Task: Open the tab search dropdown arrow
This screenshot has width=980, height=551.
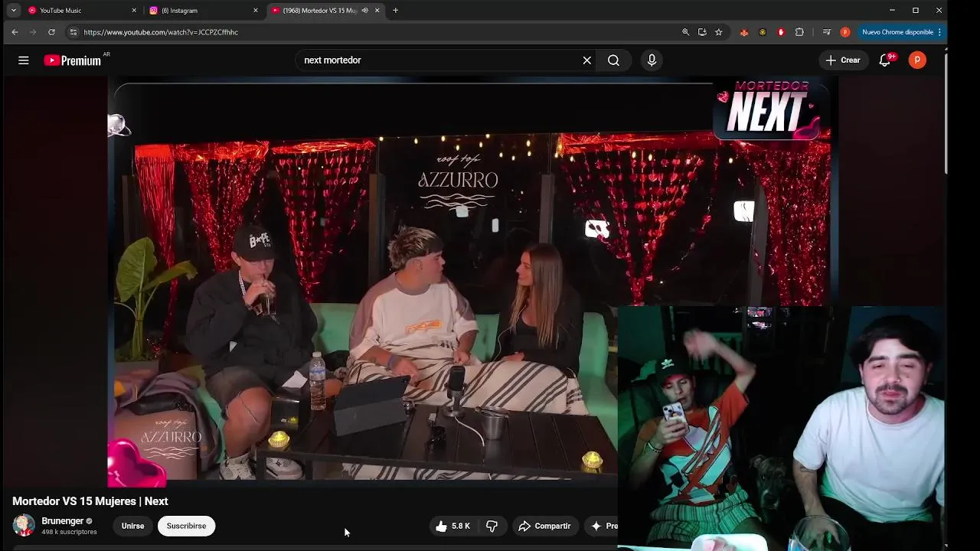Action: tap(13, 11)
